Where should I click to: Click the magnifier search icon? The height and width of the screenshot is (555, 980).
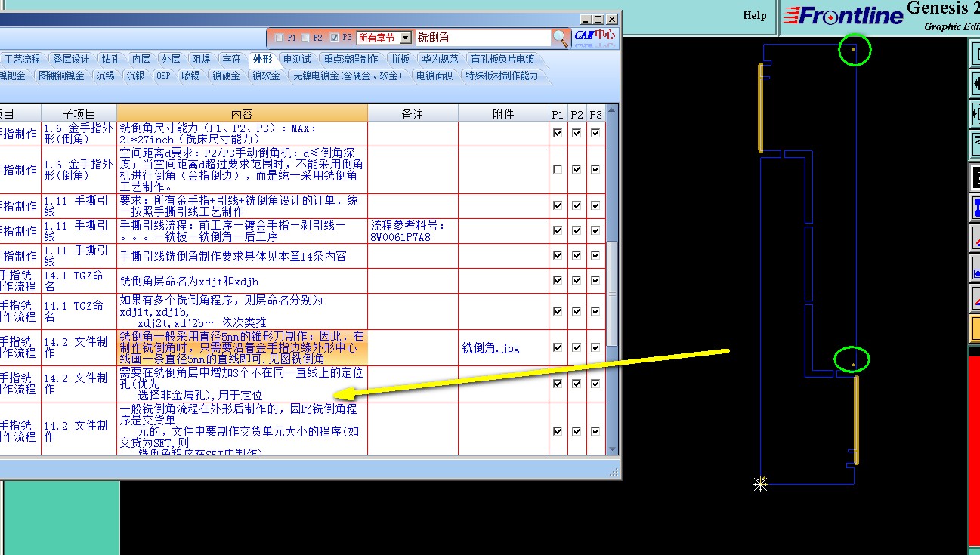[x=560, y=37]
